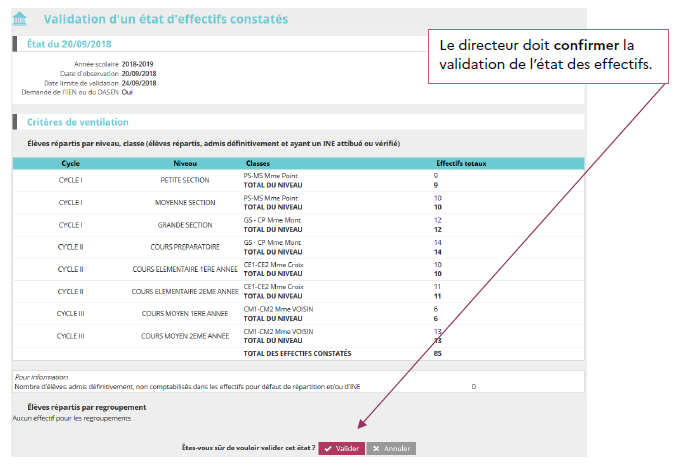
Task: Select the COURS ELEMENTAIRE 2EME ANNEE row
Action: tap(185, 291)
